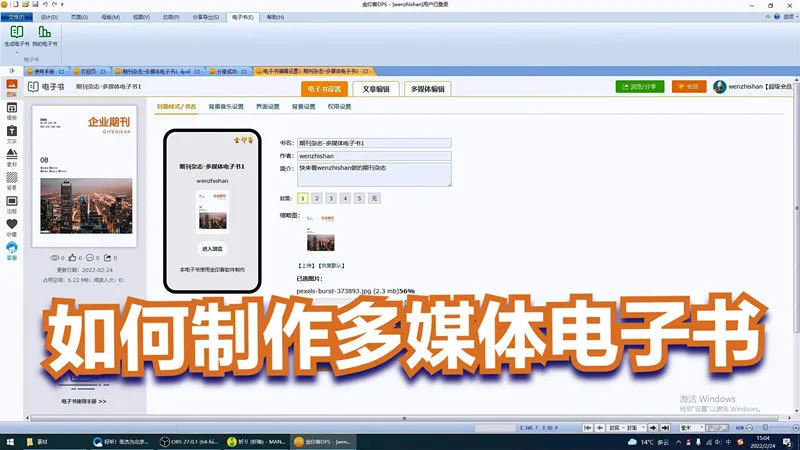Click the redo arrow in quick access toolbar
The height and width of the screenshot is (450, 800).
(x=54, y=4)
